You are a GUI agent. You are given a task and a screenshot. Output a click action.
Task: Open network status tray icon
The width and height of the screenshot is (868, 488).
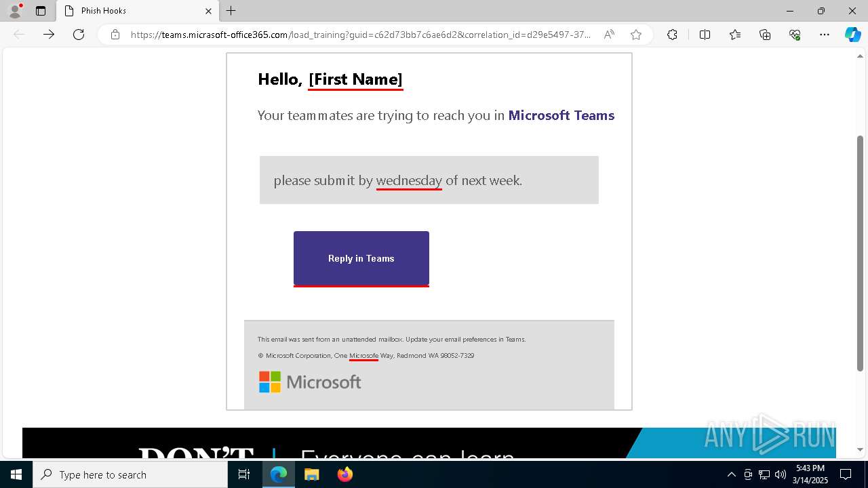(764, 474)
